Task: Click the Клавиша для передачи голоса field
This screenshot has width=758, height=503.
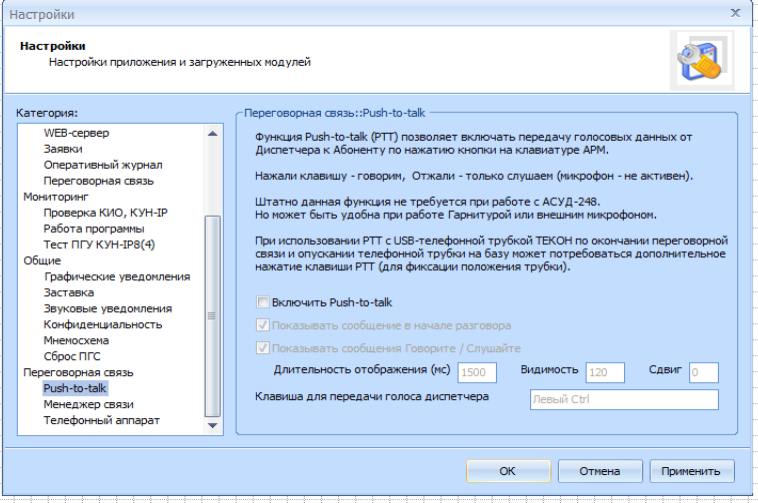Action: [x=623, y=400]
